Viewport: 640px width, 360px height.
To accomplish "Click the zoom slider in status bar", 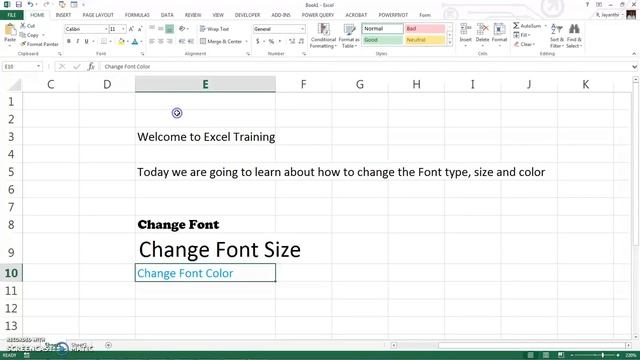I will [602, 355].
